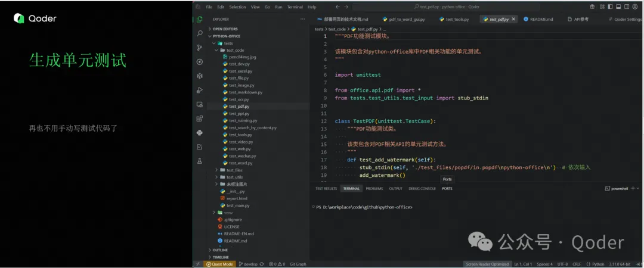
Task: Open the Remote Explorer view
Action: coord(200,105)
